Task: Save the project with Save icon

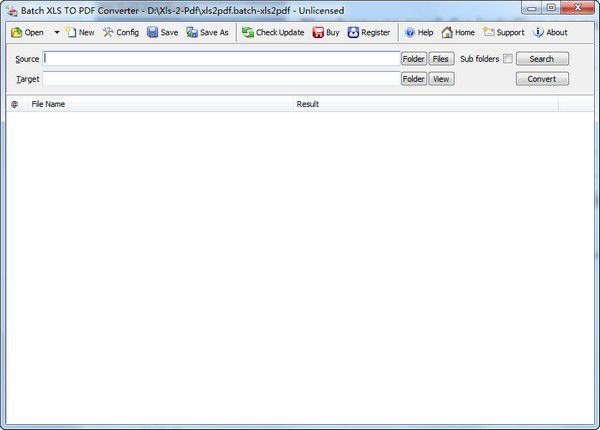Action: [x=163, y=33]
